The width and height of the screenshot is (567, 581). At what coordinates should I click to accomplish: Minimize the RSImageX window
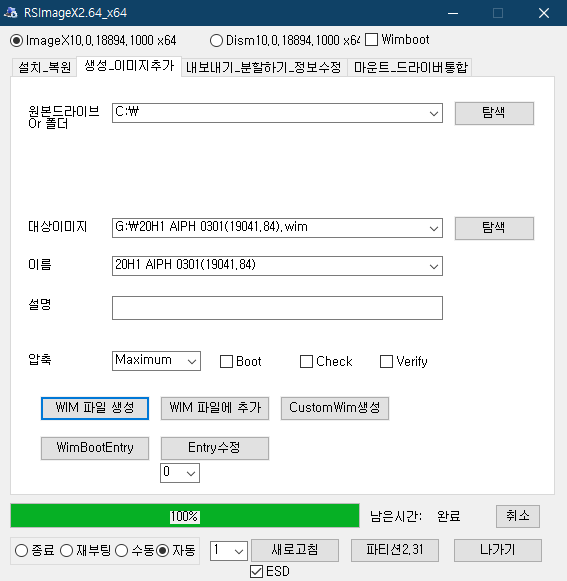[453, 13]
